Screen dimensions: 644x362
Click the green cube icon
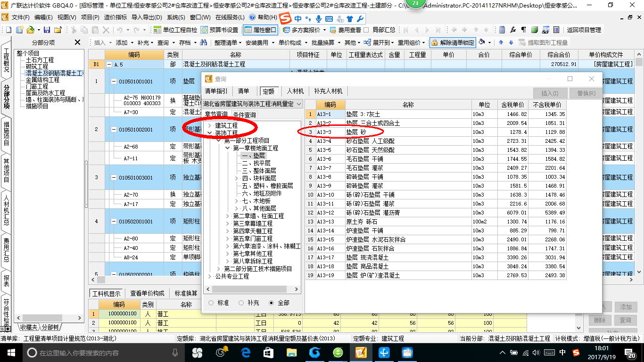click(535, 30)
